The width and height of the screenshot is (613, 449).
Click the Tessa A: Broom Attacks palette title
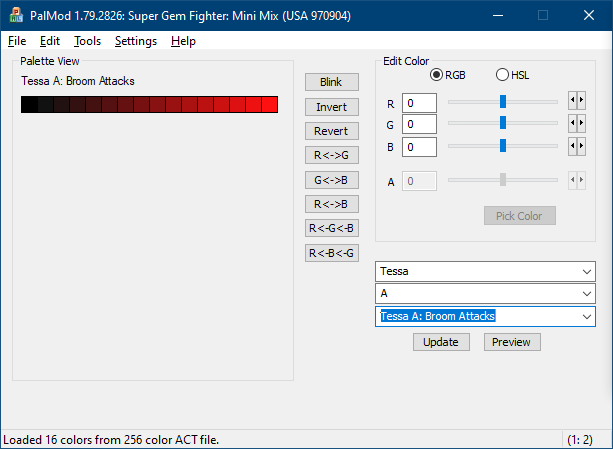click(x=78, y=81)
